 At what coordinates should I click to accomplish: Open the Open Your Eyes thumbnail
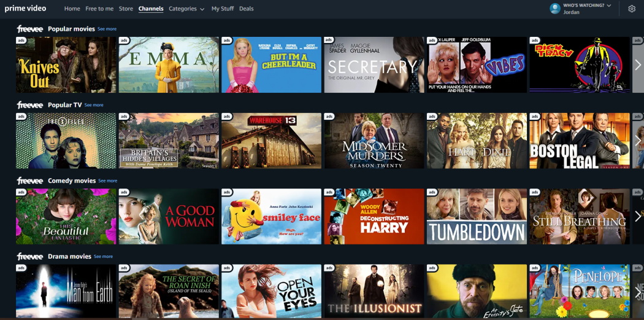coord(272,291)
